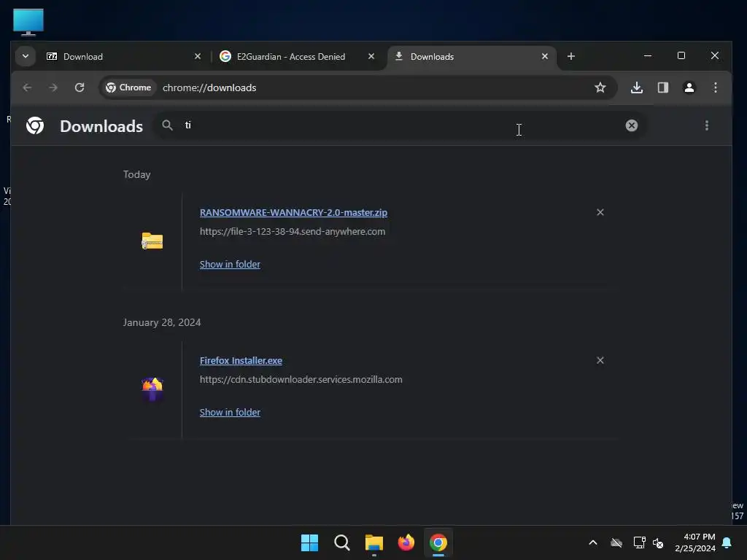The height and width of the screenshot is (560, 747).
Task: Go forward with the forward arrow
Action: 53,87
